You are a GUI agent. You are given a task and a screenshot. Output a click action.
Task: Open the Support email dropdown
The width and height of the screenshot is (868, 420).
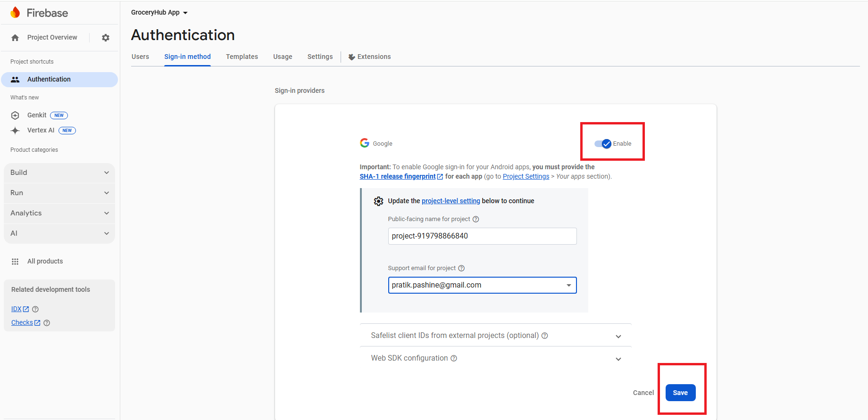point(482,285)
